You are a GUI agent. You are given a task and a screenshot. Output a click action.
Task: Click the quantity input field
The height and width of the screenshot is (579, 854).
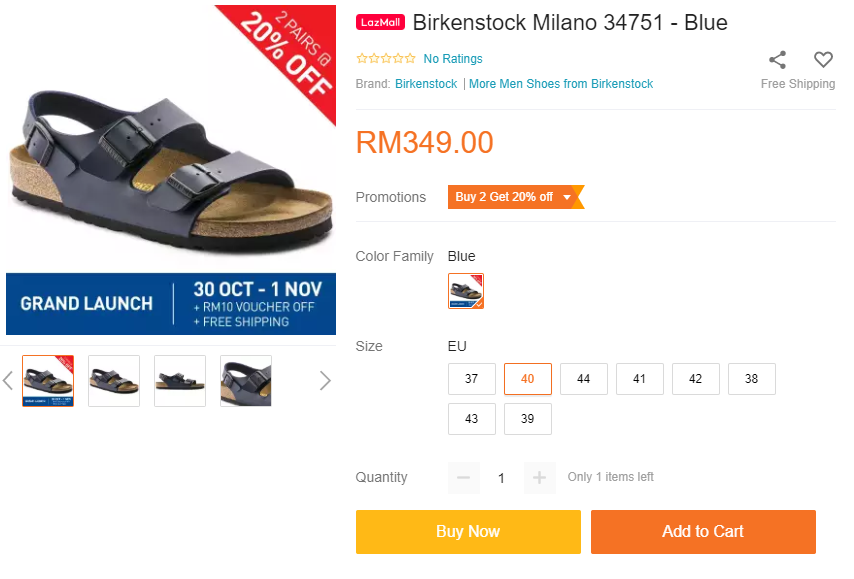(x=501, y=478)
